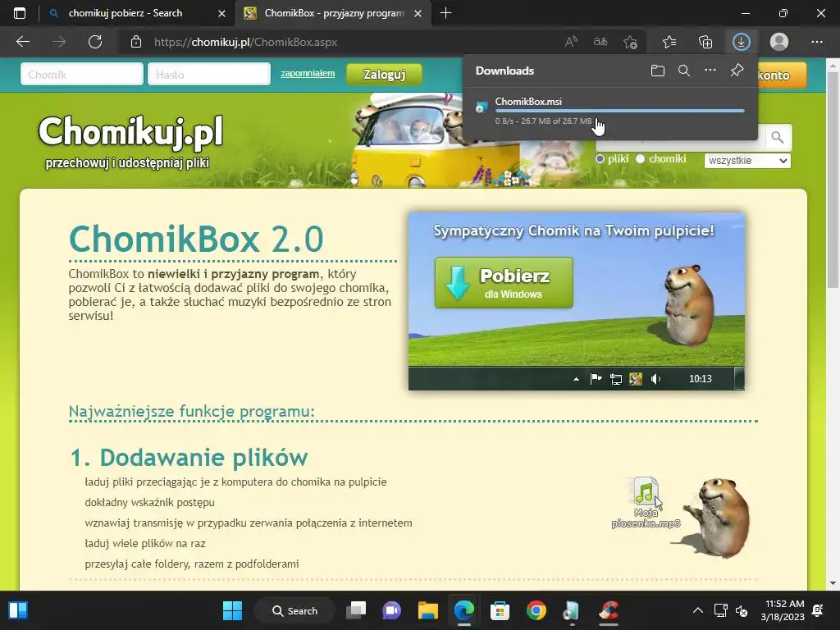Screen dimensions: 840x630
Task: Pin the Downloads panel
Action: pos(737,71)
